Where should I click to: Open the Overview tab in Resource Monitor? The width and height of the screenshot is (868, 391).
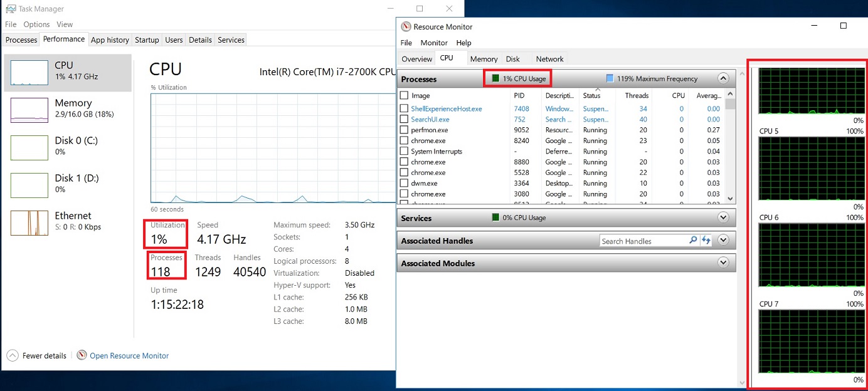[416, 59]
